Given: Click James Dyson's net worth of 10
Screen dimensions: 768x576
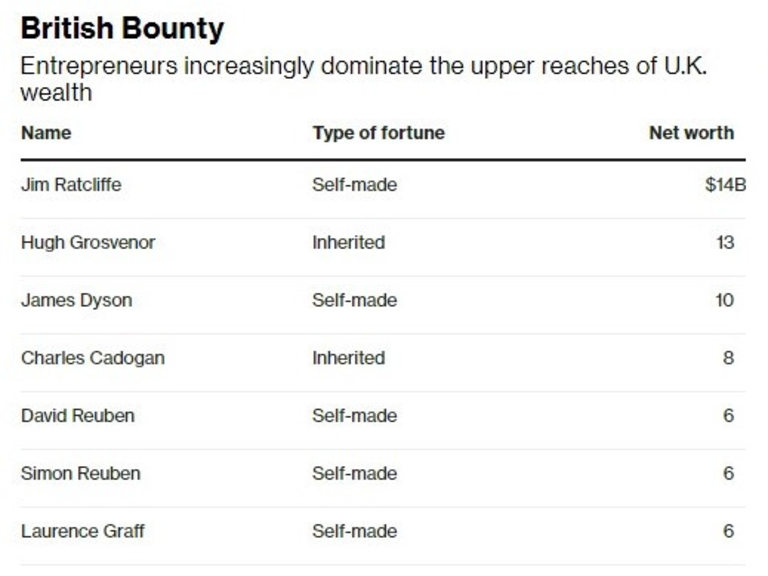Looking at the screenshot, I should click(725, 301).
